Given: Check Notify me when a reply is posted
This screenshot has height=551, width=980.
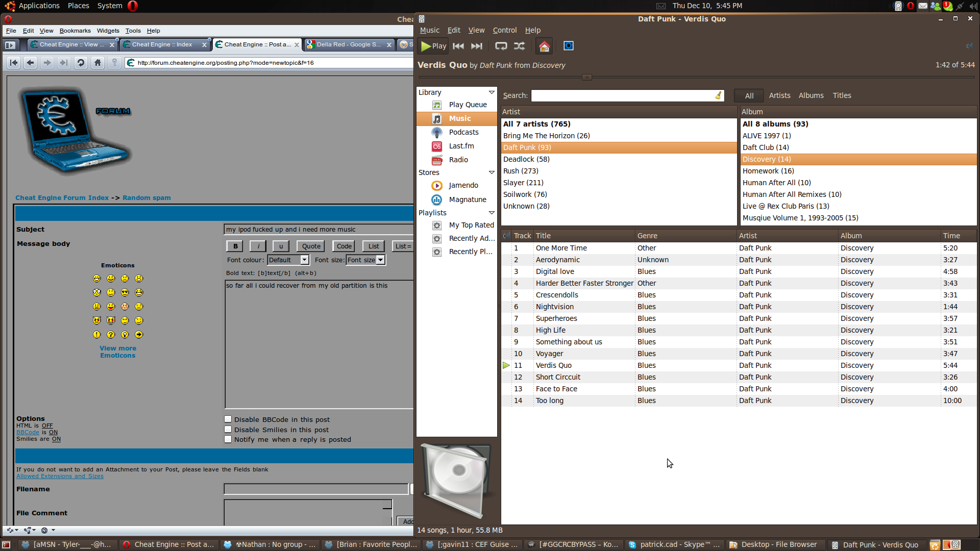Looking at the screenshot, I should [x=228, y=439].
